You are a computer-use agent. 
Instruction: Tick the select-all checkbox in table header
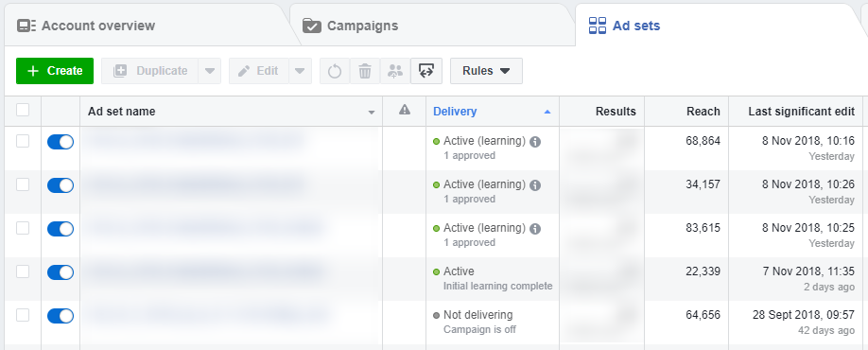click(23, 111)
